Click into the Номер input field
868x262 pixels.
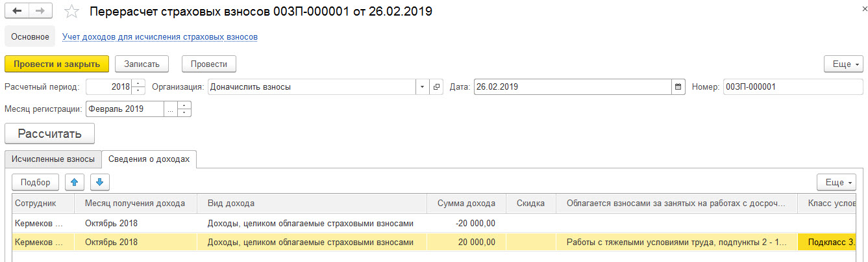tap(793, 86)
